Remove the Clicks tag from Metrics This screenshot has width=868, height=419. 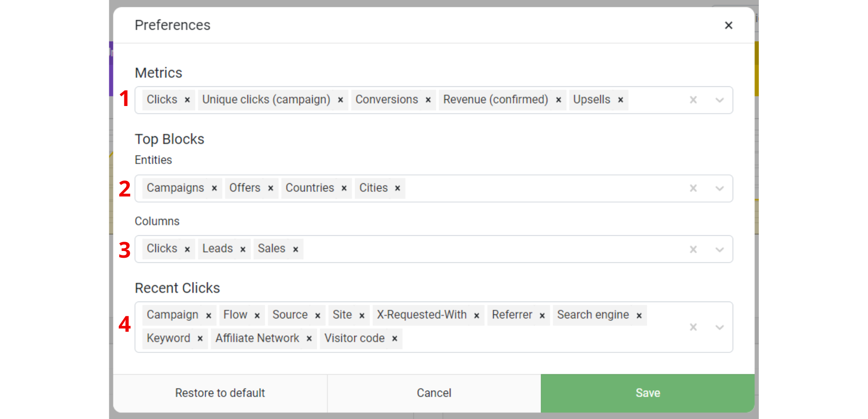[187, 100]
